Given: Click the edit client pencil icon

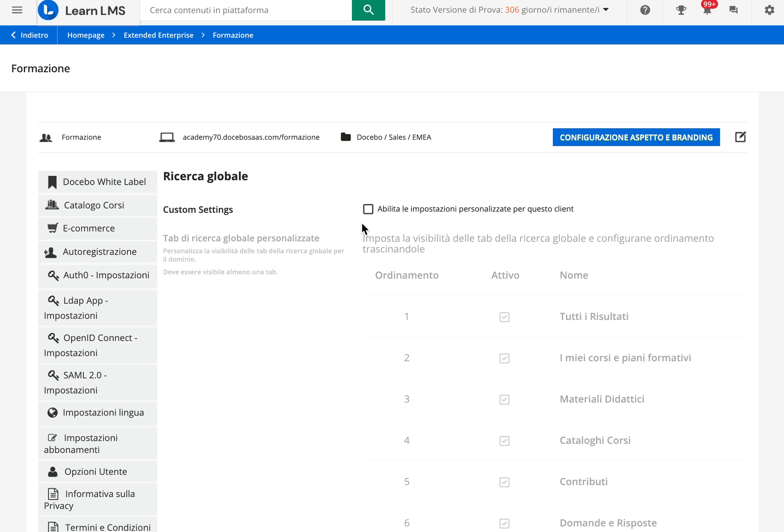Looking at the screenshot, I should 740,137.
